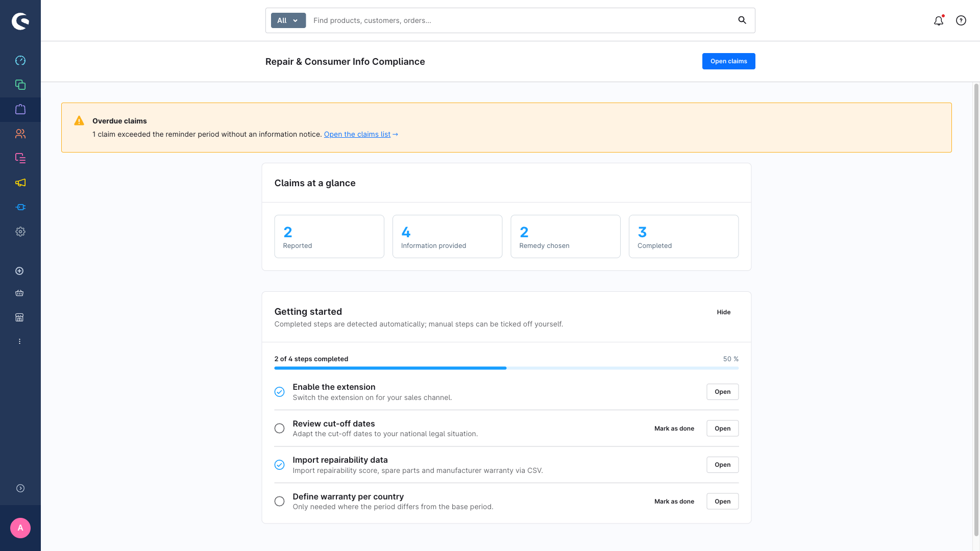Select the Information provided claims tile

click(x=447, y=236)
